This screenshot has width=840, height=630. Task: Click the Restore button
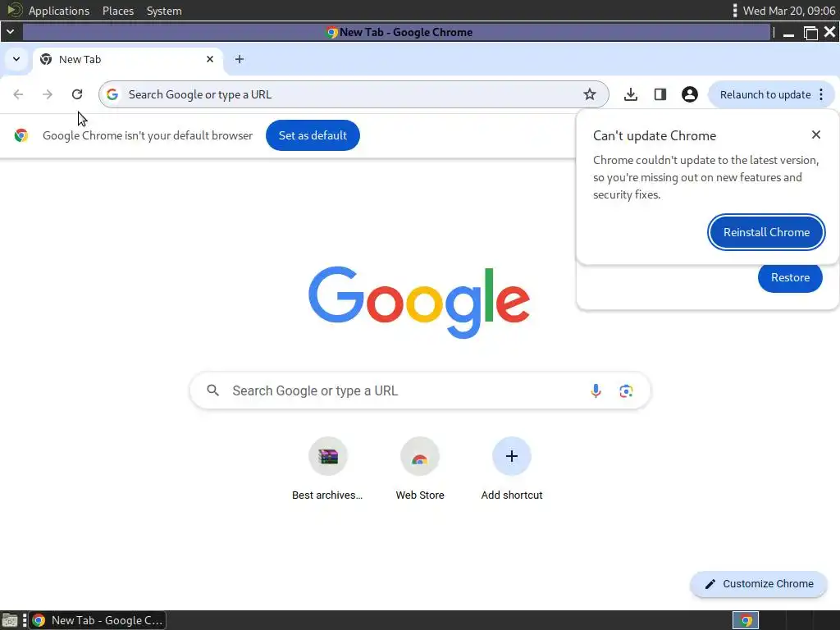point(790,277)
